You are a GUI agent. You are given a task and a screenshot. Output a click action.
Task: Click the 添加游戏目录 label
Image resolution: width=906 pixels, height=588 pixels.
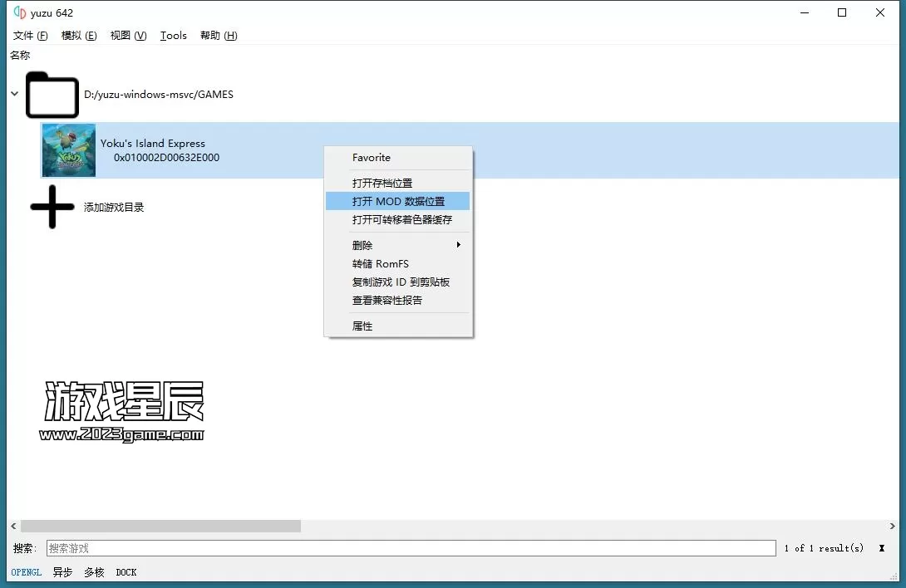coord(114,207)
